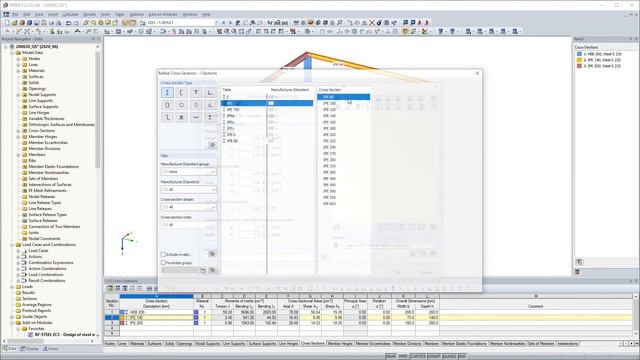Open the Cross-section shape dropdown
This screenshot has width=640, height=360.
[x=189, y=207]
